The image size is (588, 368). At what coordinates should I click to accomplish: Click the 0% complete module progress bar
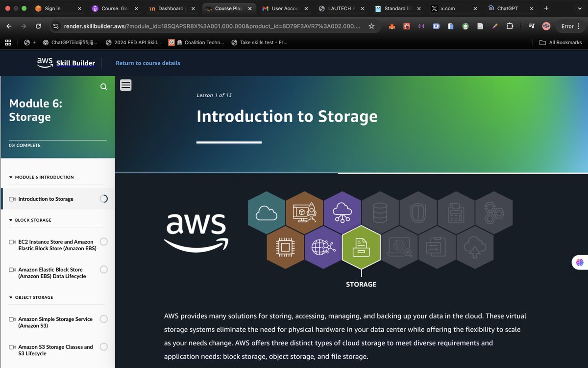(x=58, y=140)
